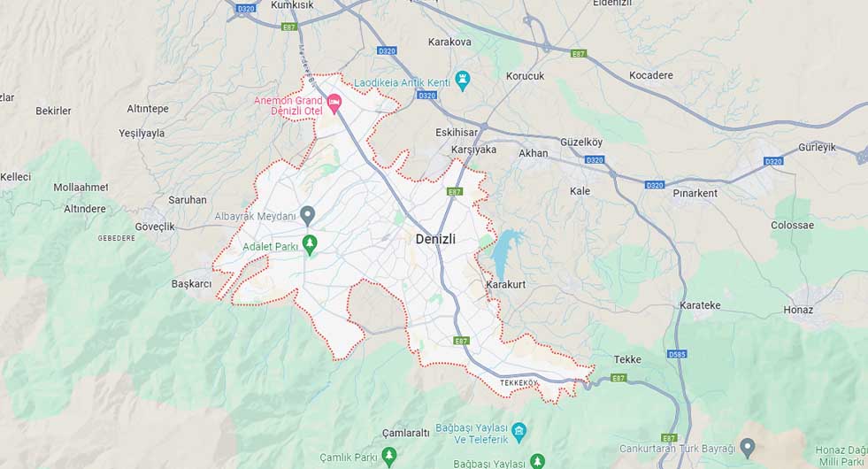Viewport: 868px width, 469px height.
Task: Open the Colossae place label
Action: (x=792, y=226)
